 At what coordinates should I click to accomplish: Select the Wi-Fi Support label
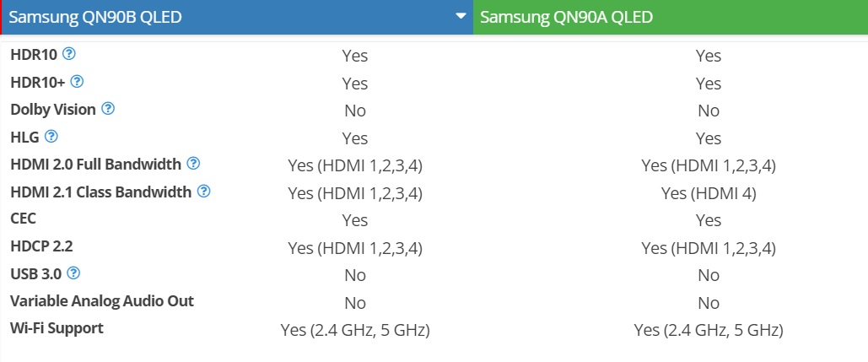point(57,328)
